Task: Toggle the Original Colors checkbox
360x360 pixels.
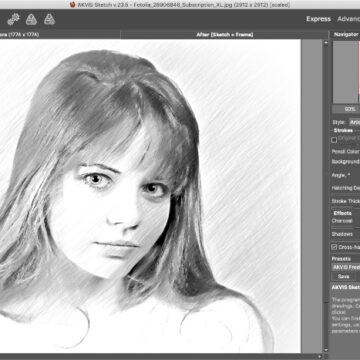Action: tap(334, 140)
